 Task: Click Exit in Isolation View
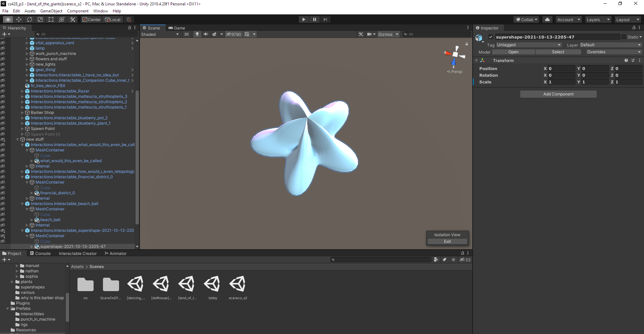pos(447,242)
